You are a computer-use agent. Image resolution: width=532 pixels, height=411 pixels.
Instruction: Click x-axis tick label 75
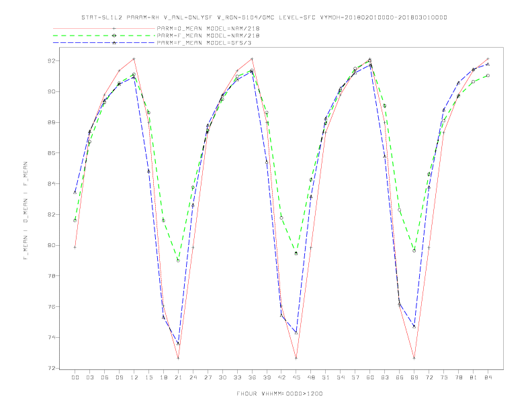point(444,377)
